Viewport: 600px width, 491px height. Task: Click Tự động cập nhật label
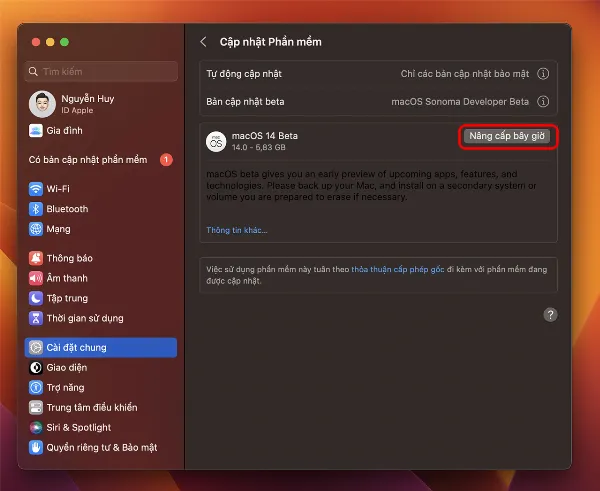coord(244,74)
